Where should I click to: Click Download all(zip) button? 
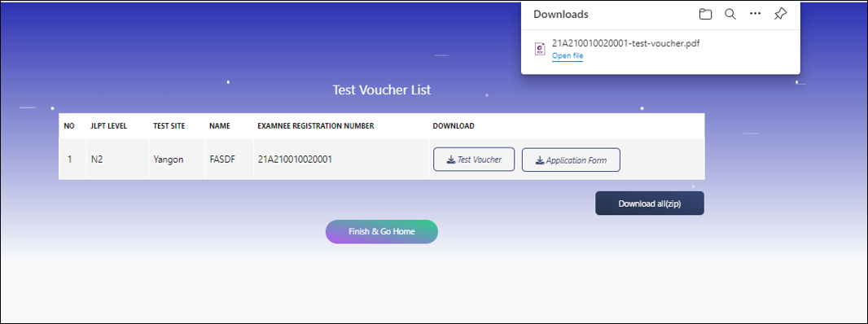click(649, 204)
